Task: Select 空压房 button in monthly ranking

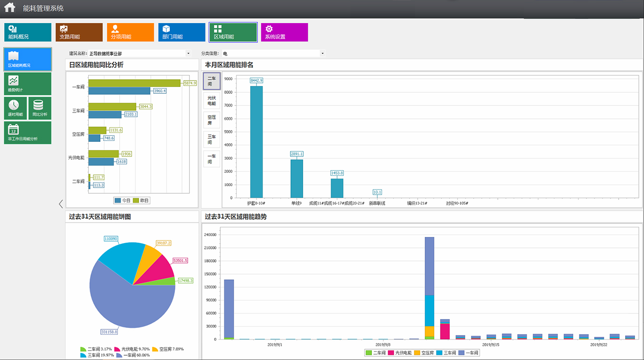Action: 212,120
